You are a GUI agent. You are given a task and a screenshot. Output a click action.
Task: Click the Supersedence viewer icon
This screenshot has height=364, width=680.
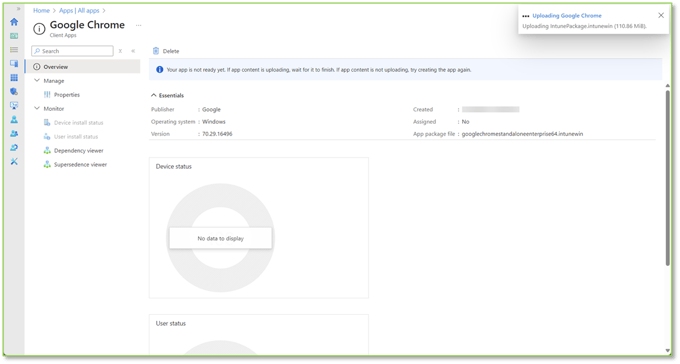[47, 164]
